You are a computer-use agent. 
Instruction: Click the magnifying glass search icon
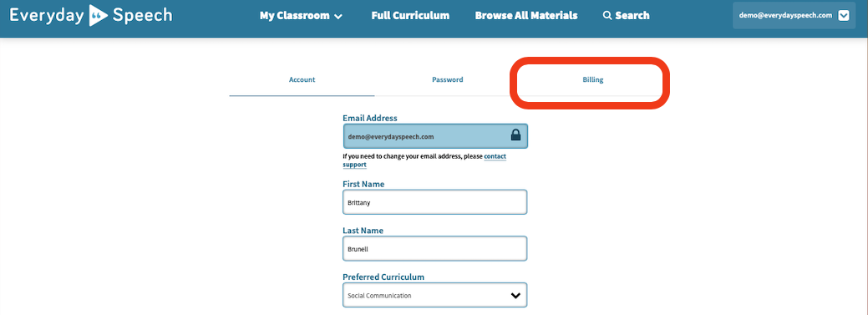607,16
